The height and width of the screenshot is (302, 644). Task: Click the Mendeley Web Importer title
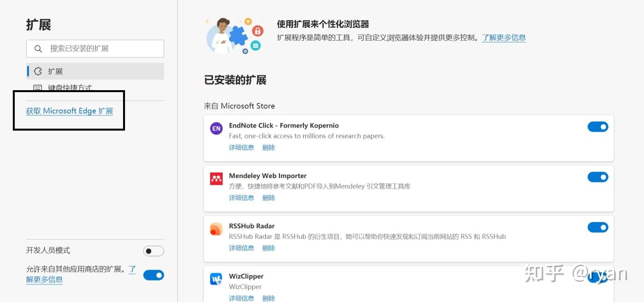tap(268, 176)
